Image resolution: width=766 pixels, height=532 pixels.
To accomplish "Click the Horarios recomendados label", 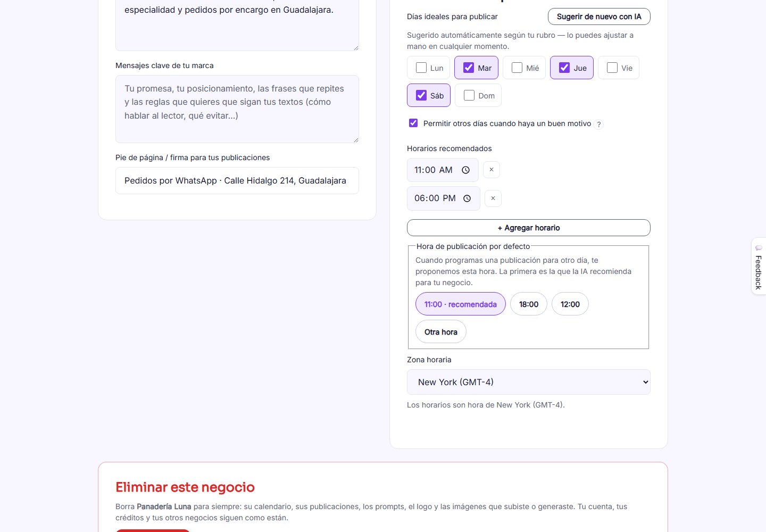I will pyautogui.click(x=449, y=148).
